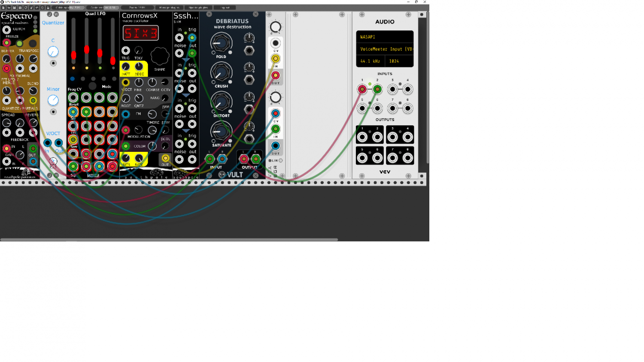
Task: Open the WASAPI audio driver selector
Action: tap(385, 37)
